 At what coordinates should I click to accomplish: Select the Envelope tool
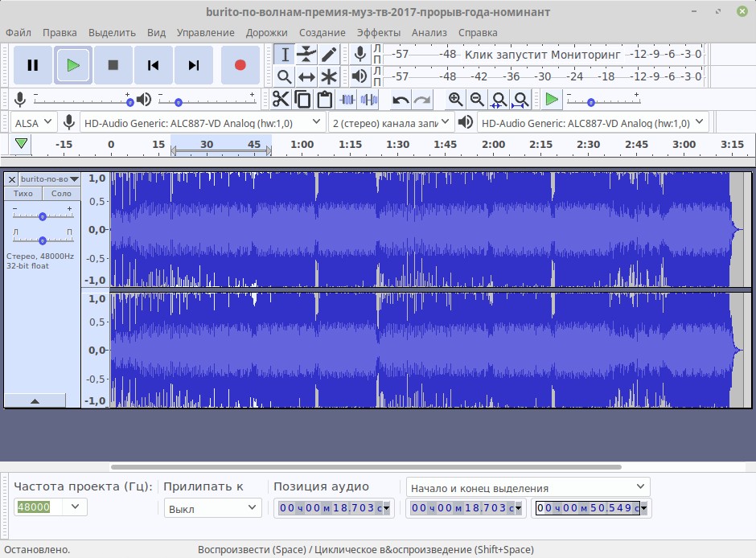306,54
